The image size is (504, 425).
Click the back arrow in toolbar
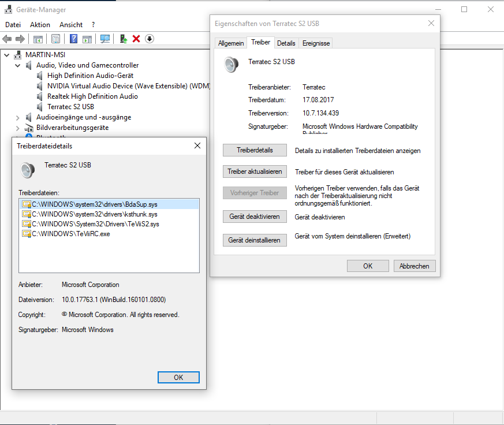7,39
